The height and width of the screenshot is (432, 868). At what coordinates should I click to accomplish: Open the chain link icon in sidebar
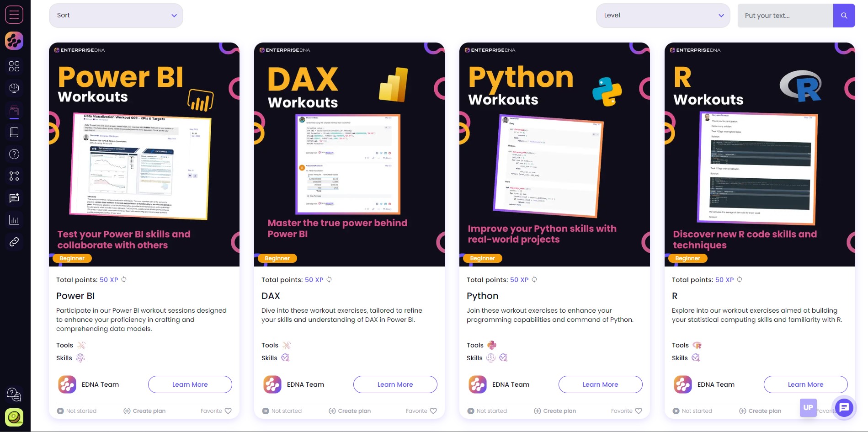tap(14, 242)
